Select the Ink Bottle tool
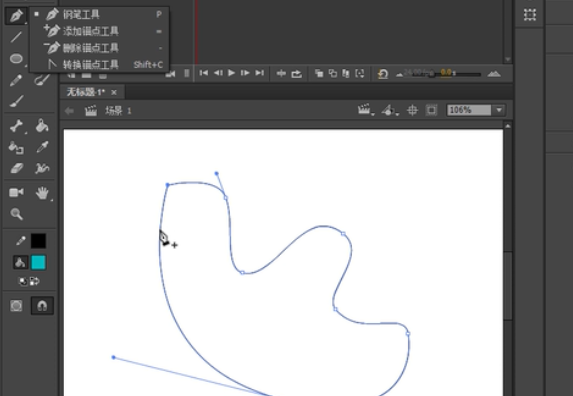The height and width of the screenshot is (396, 573). pos(16,148)
